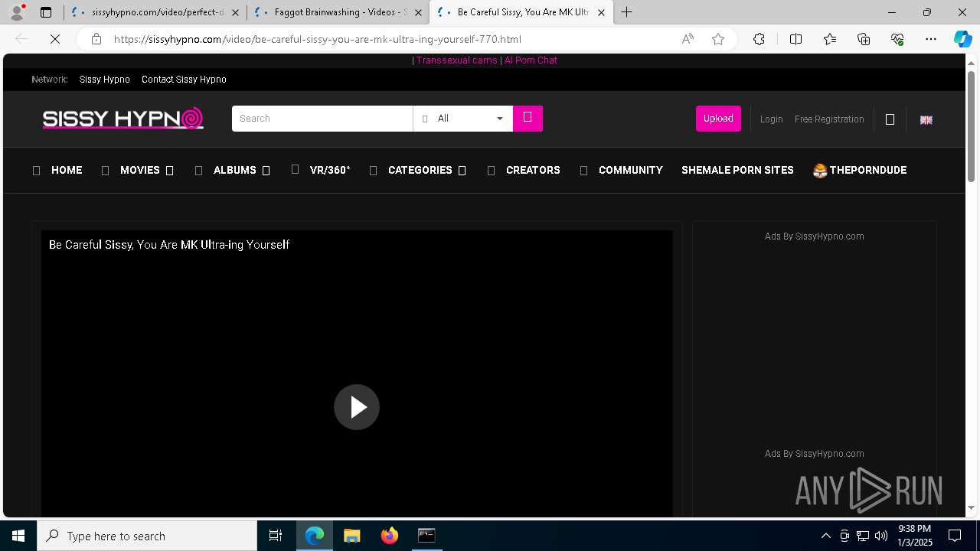Screen dimensions: 980x551
Task: Expand the ALBUMS submenu arrow
Action: click(266, 171)
